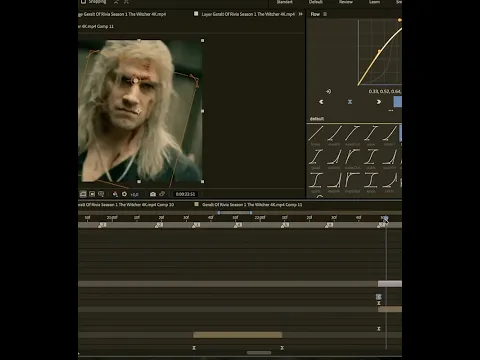Select fifth preset in third Flow row
The image size is (480, 360).
pyautogui.click(x=389, y=182)
